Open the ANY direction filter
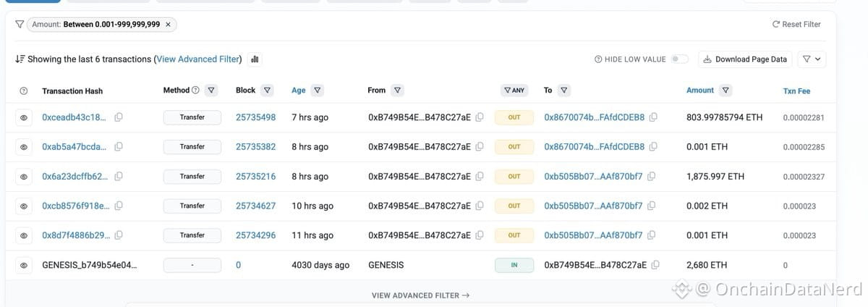Viewport: 868px width, 307px height. (x=514, y=91)
